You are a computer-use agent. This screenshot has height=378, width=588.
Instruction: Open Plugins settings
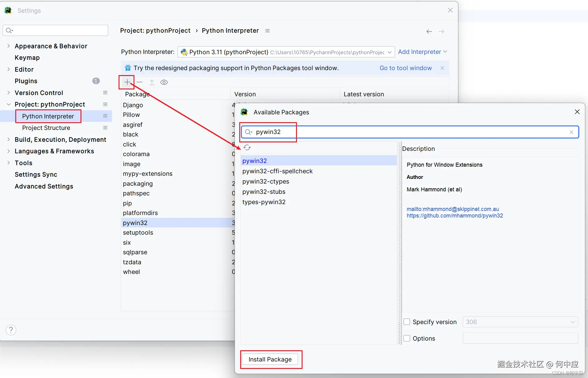click(x=26, y=81)
